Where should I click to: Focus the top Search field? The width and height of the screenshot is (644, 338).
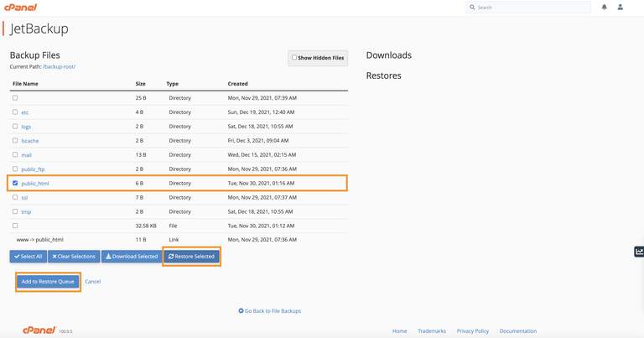pos(528,7)
